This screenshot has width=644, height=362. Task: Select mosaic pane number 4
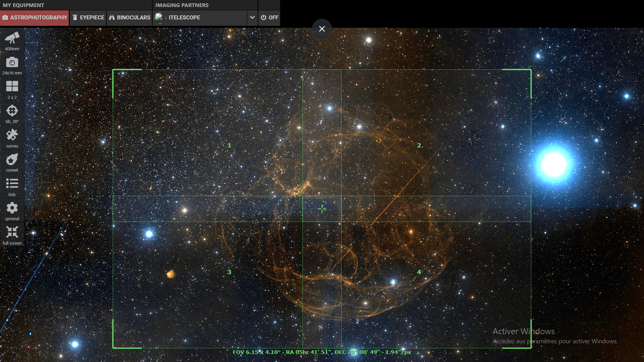pos(419,272)
